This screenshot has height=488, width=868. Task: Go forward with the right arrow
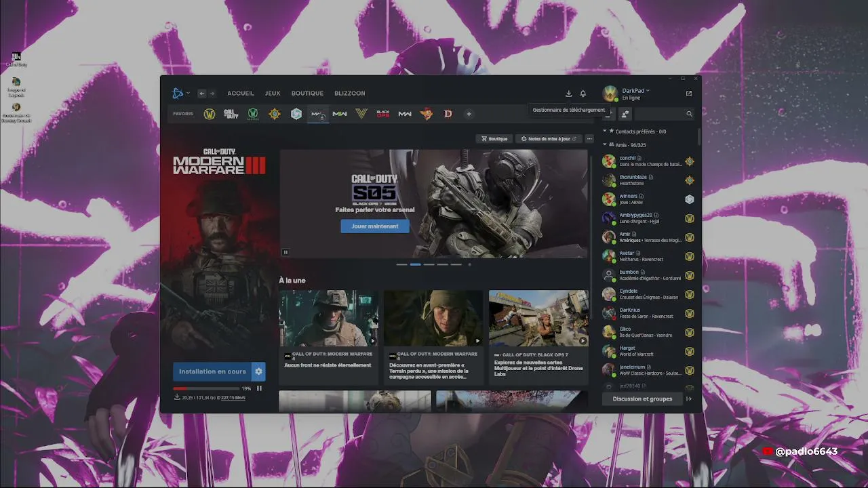[212, 94]
